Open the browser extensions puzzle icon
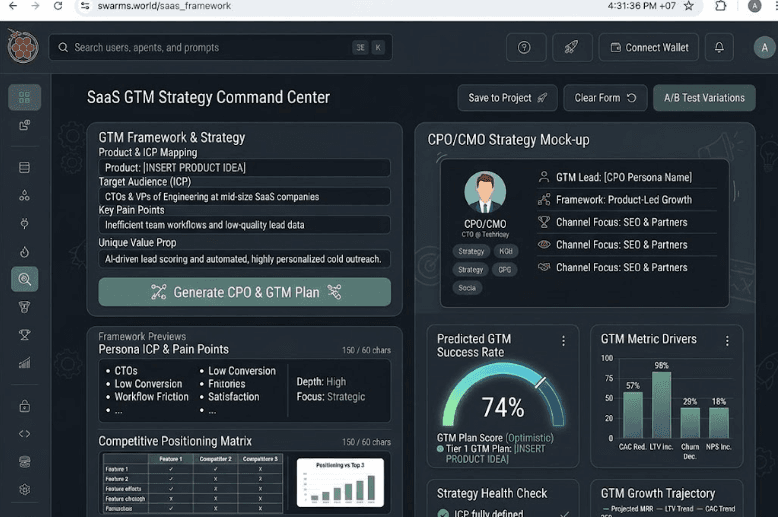This screenshot has height=517, width=778. point(720,6)
